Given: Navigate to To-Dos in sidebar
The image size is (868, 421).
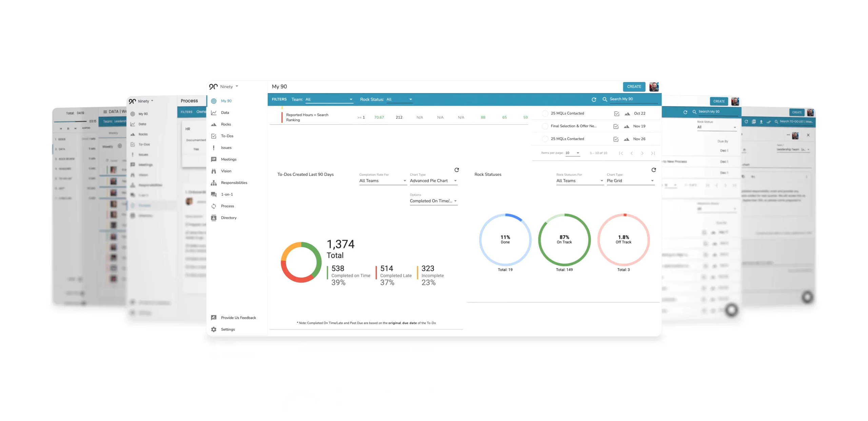Looking at the screenshot, I should pyautogui.click(x=227, y=136).
